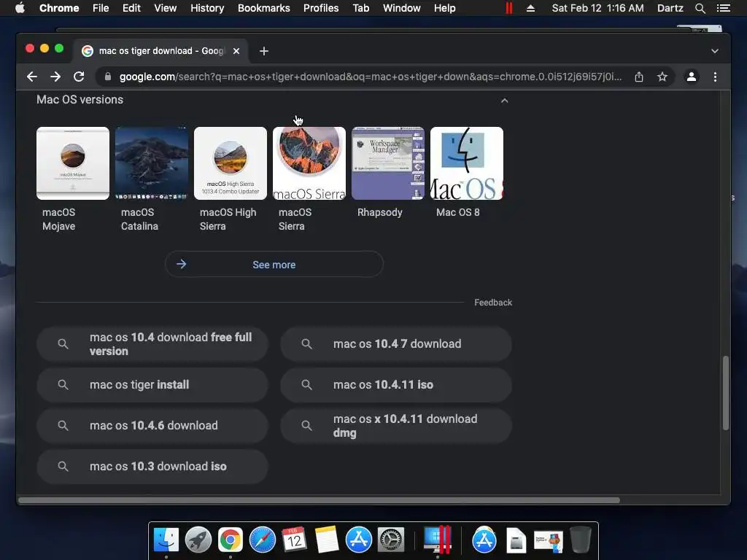Screen dimensions: 747x560
Task: Click the search icon beside tiger install
Action: coord(63,385)
